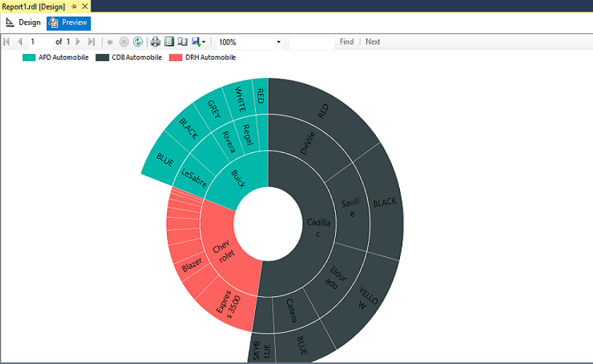
Task: Click the APD Automobile legend label
Action: point(63,58)
